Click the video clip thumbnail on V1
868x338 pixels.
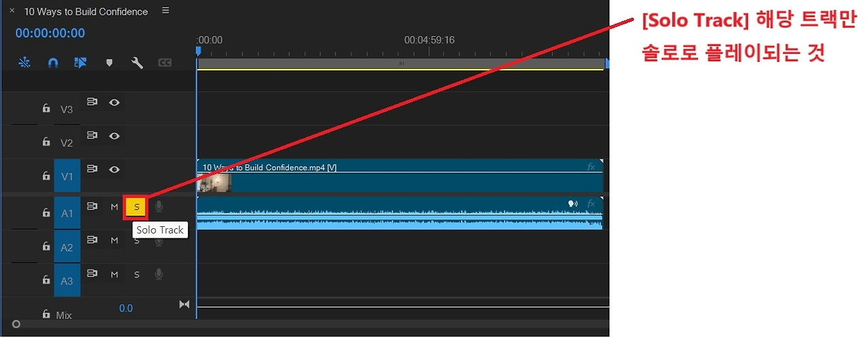[214, 182]
